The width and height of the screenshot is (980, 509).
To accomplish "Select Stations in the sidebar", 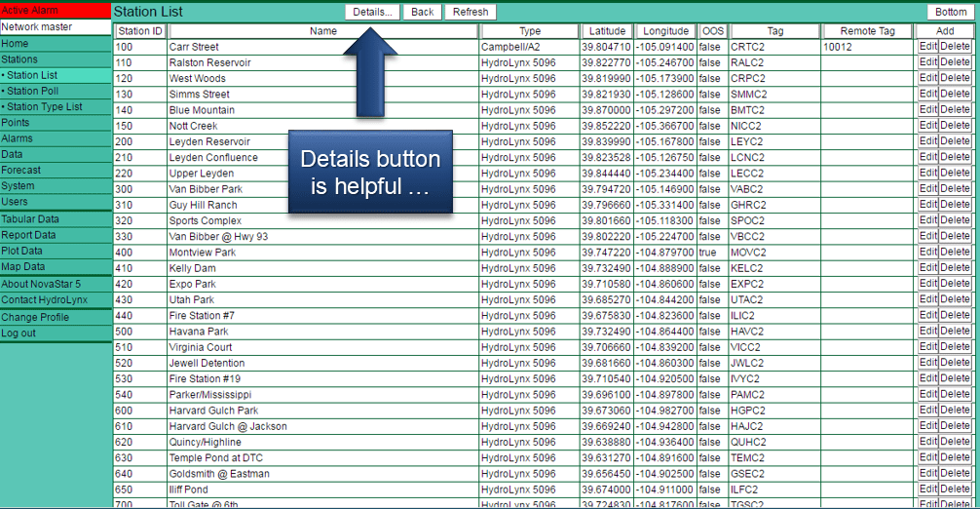I will click(x=56, y=59).
